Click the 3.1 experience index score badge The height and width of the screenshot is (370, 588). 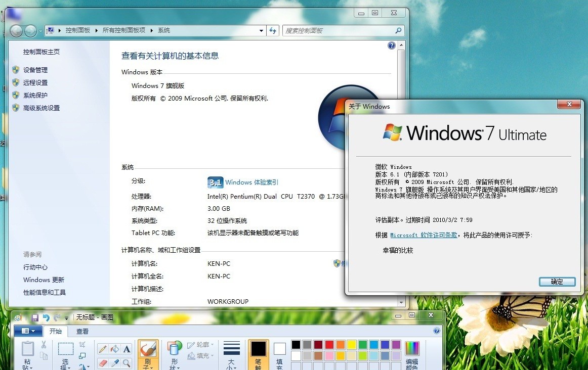pyautogui.click(x=215, y=182)
